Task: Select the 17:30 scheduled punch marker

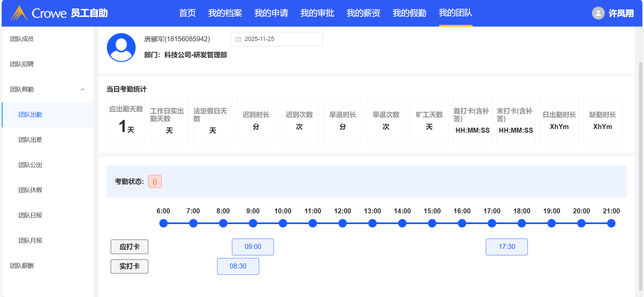Action: pyautogui.click(x=506, y=247)
